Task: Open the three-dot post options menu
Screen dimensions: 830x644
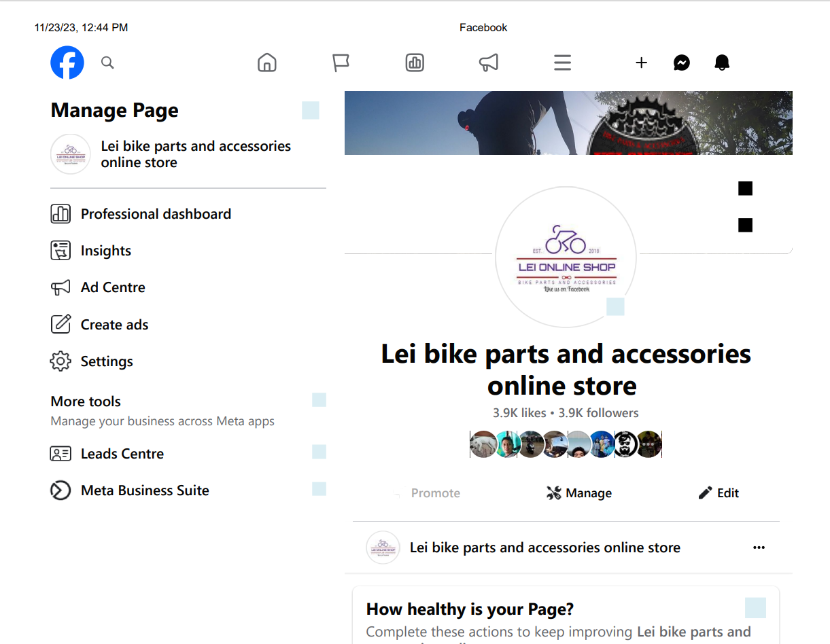Action: [x=759, y=548]
